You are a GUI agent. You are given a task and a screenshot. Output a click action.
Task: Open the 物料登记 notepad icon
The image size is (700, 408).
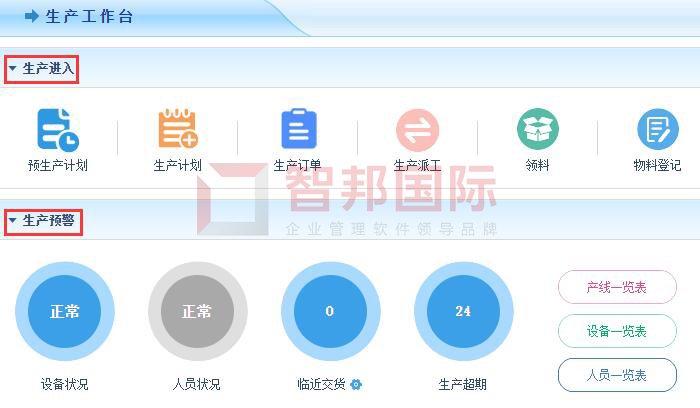(x=657, y=130)
